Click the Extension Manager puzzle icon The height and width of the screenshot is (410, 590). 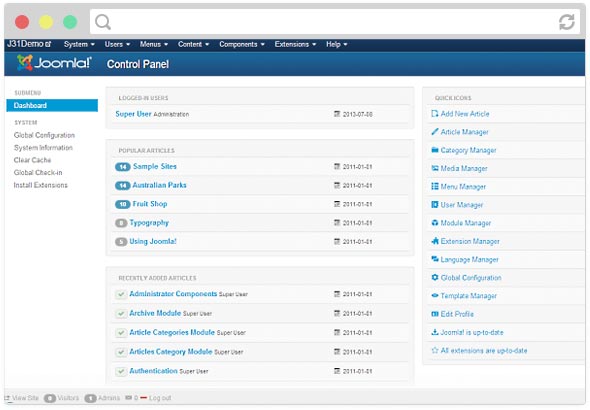click(x=435, y=241)
